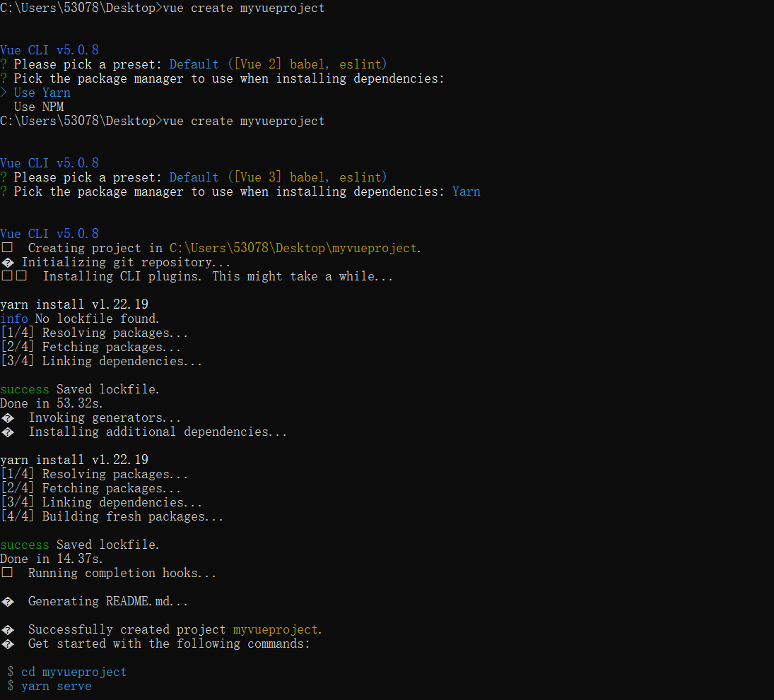Click the symbol before "Initializing git repository"
Image resolution: width=774 pixels, height=700 pixels.
(7, 262)
